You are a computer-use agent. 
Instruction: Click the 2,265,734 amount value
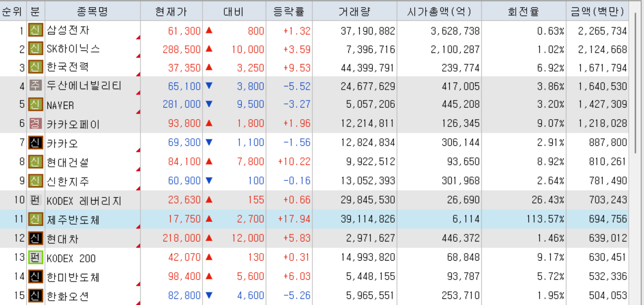[x=603, y=31]
